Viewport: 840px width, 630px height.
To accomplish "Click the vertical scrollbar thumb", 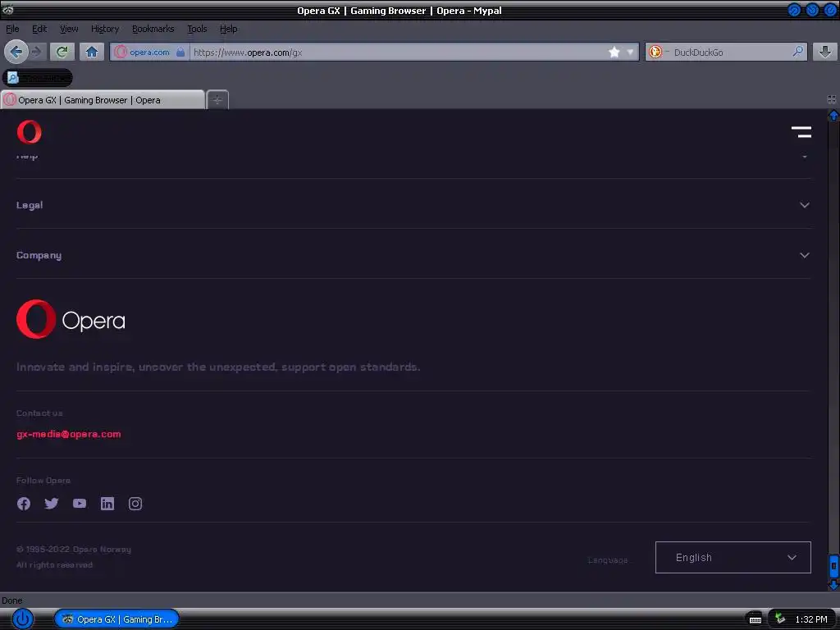I will (833, 566).
